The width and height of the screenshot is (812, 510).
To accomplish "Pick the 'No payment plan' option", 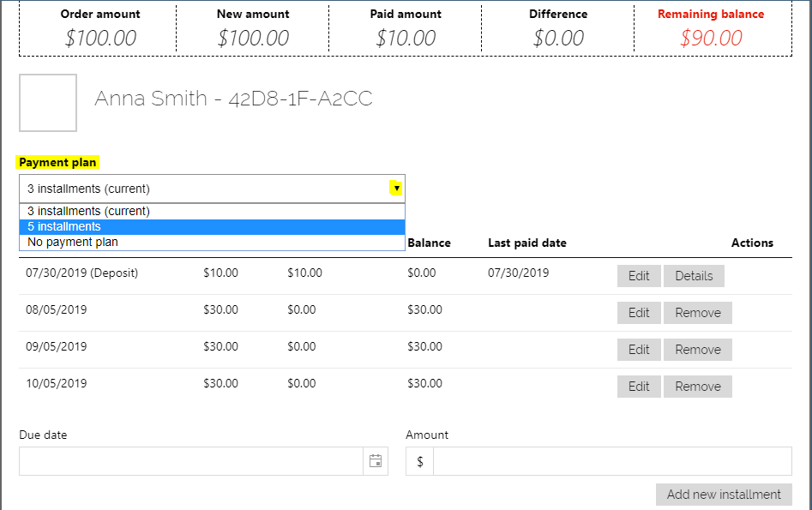I will click(x=212, y=243).
